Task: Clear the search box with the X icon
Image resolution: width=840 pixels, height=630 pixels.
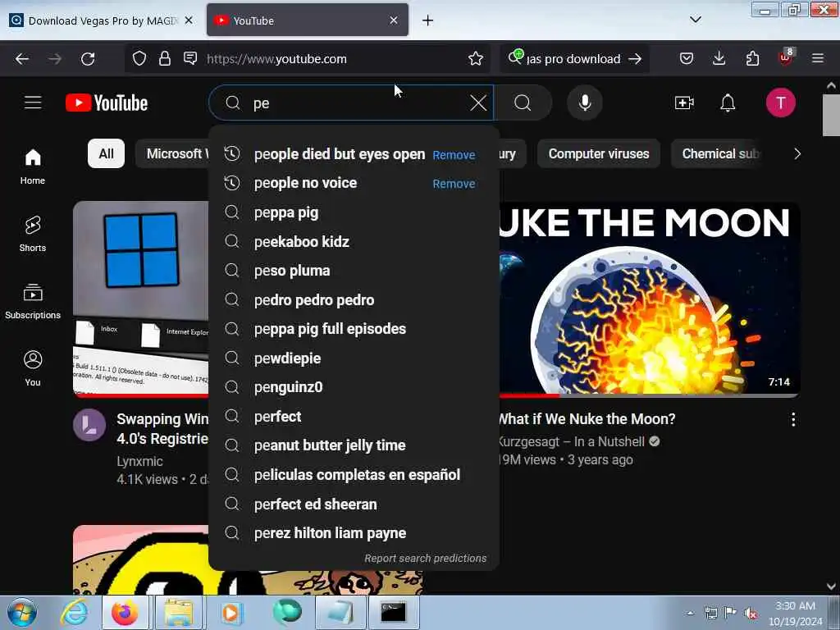Action: click(478, 103)
